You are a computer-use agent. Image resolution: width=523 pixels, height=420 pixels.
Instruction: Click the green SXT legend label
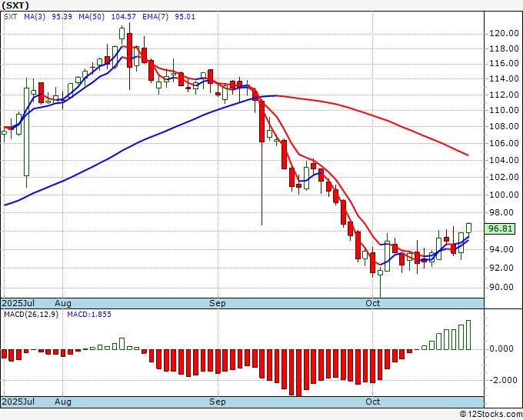(10, 17)
